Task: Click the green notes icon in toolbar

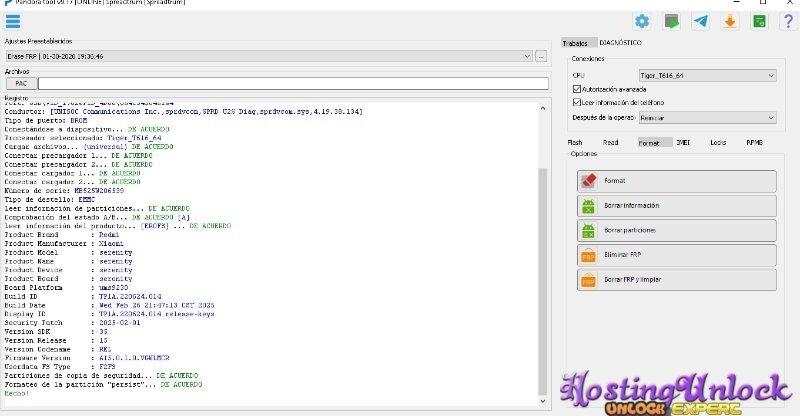Action: pos(672,22)
